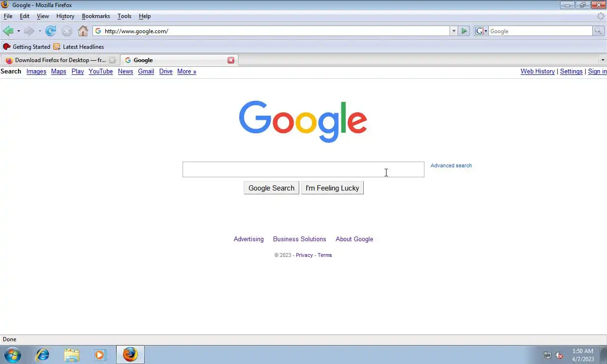
Task: Click the green Back arrow button
Action: 8,31
